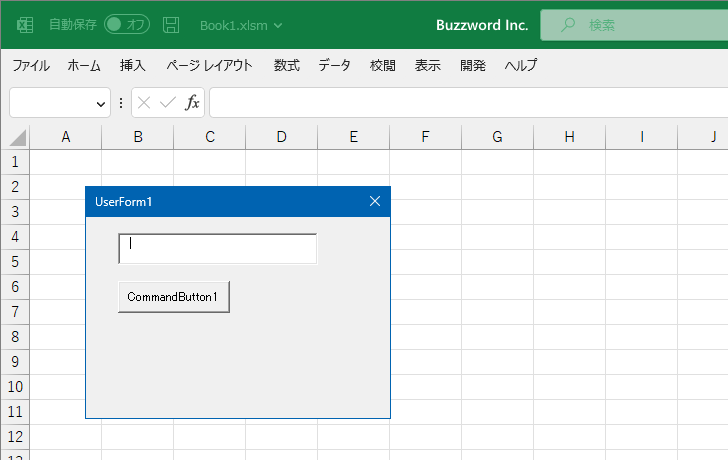Viewport: 728px width, 460px height.
Task: Close the UserForm1 dialog
Action: [375, 201]
